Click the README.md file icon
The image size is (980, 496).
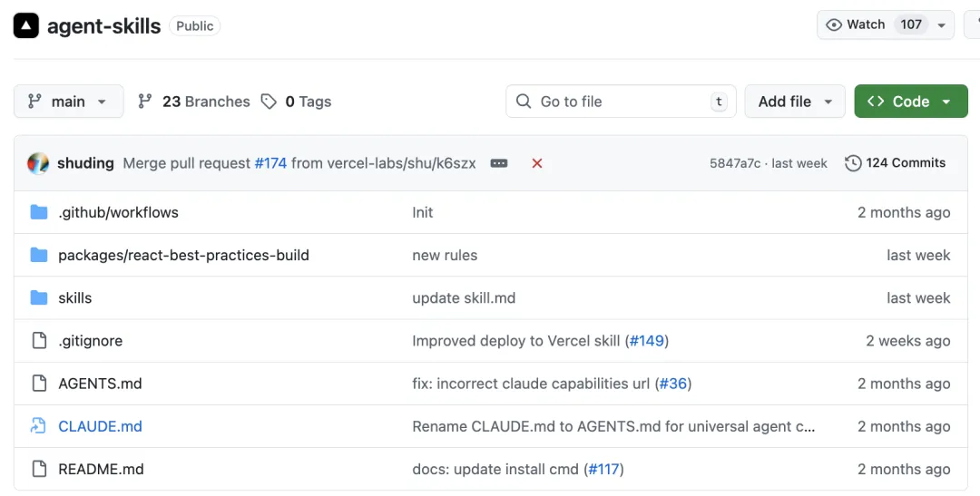pyautogui.click(x=39, y=469)
